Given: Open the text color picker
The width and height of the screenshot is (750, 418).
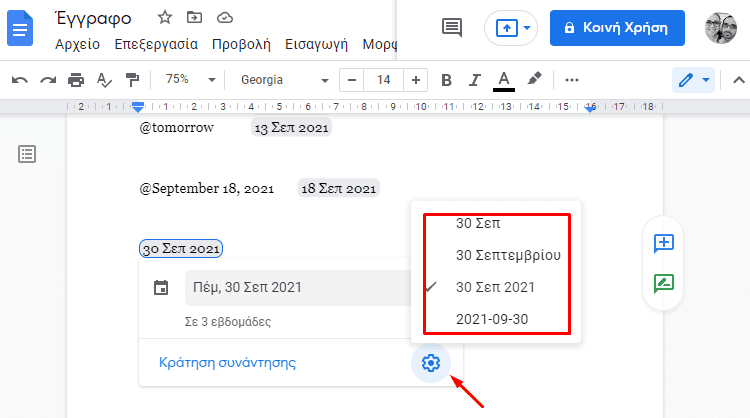Looking at the screenshot, I should (504, 80).
